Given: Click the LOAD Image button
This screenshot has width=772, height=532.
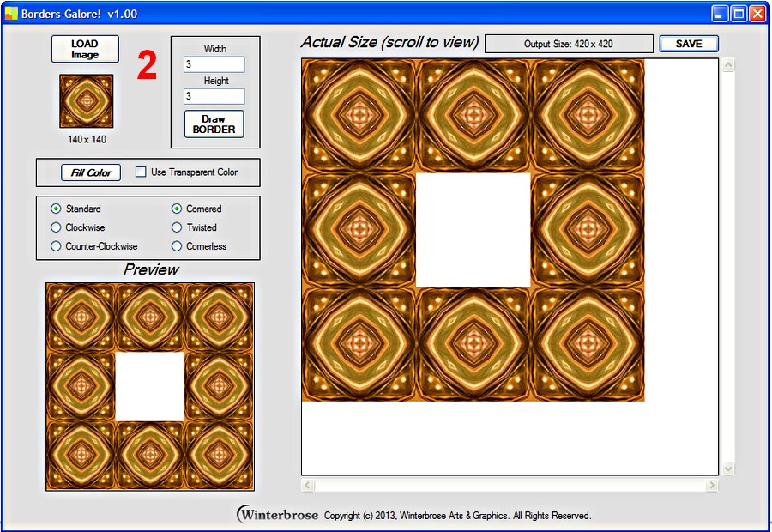Looking at the screenshot, I should pyautogui.click(x=85, y=49).
